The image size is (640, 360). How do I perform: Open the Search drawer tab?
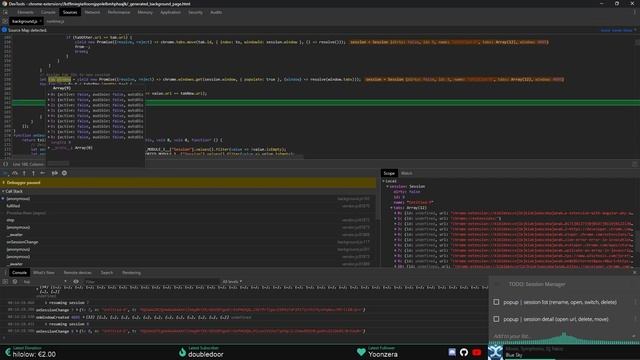coord(107,273)
